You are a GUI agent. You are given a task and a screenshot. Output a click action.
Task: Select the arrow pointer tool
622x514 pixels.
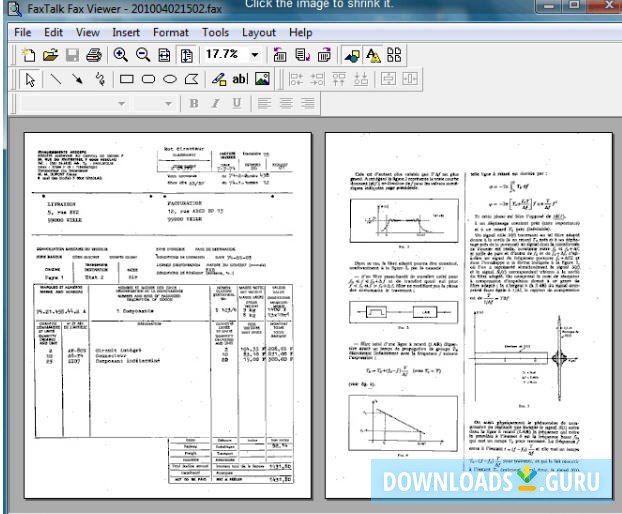[x=29, y=79]
